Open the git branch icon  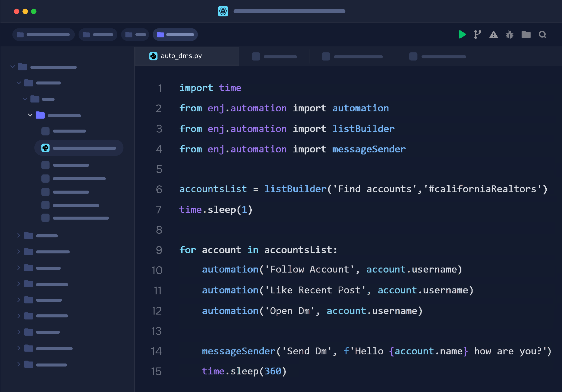pyautogui.click(x=477, y=34)
